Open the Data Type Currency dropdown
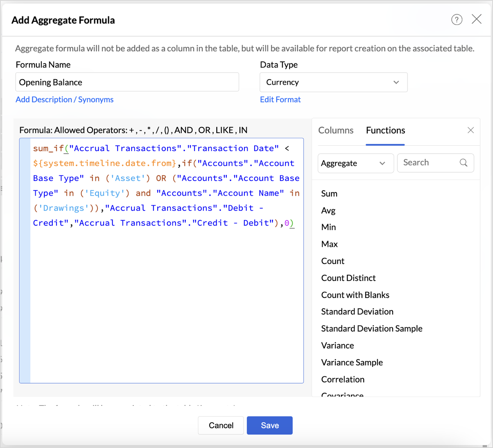Screen dimensions: 493x448 coord(333,82)
